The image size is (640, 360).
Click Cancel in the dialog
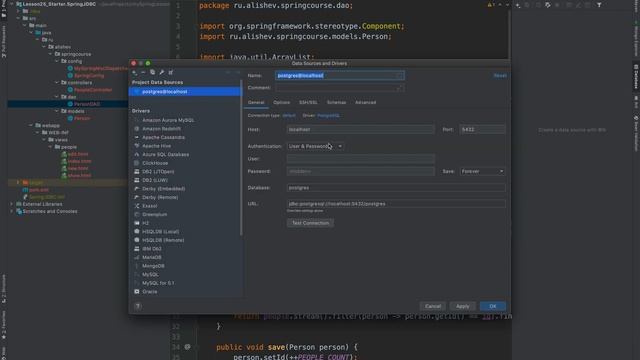pyautogui.click(x=433, y=306)
